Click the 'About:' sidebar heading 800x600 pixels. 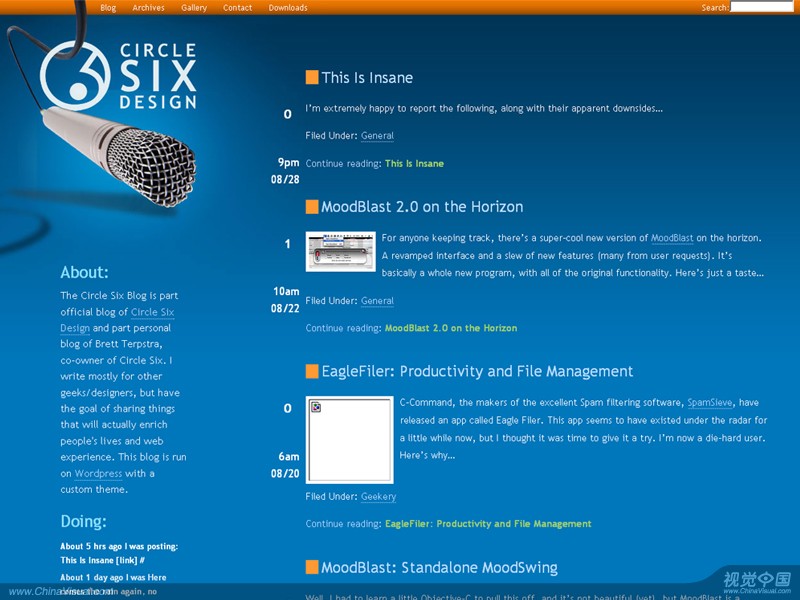[84, 272]
